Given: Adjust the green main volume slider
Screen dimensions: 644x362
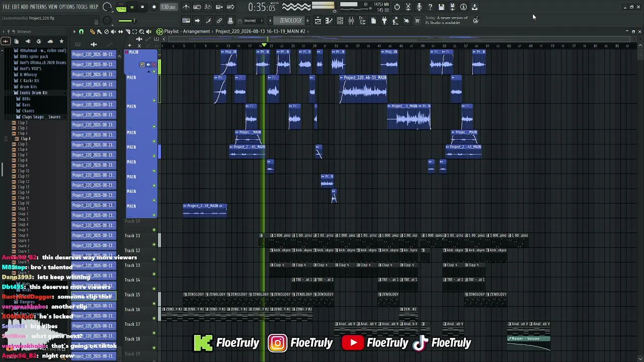Looking at the screenshot, I should tap(127, 21).
